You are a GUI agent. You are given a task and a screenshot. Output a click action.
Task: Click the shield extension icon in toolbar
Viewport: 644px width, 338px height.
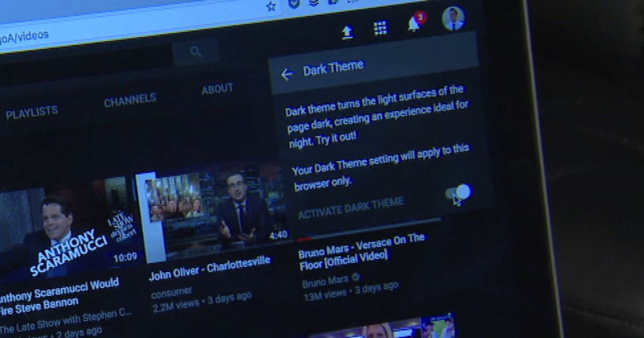pos(294,3)
